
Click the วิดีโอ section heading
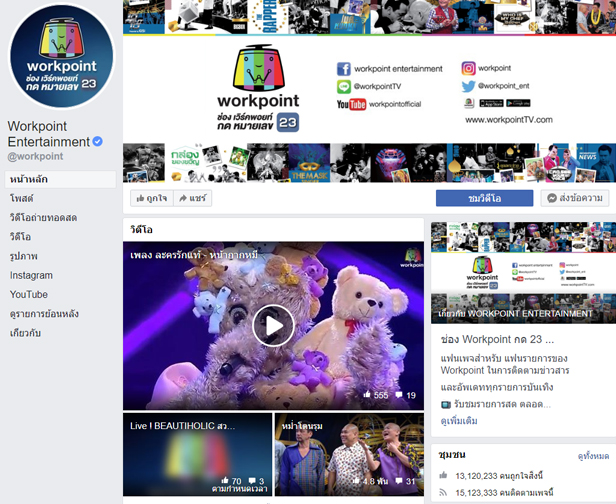point(141,230)
